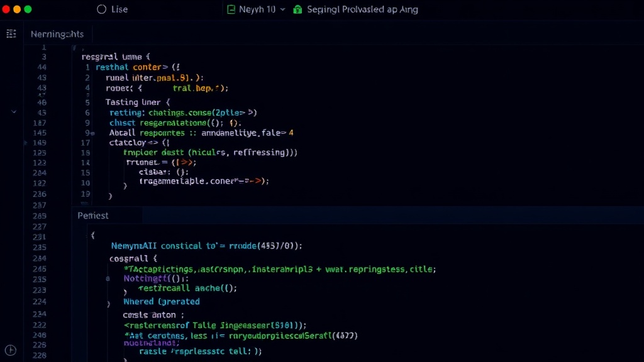The height and width of the screenshot is (362, 644).
Task: Click the long green line starting 'TActaptictings'
Action: (280, 269)
